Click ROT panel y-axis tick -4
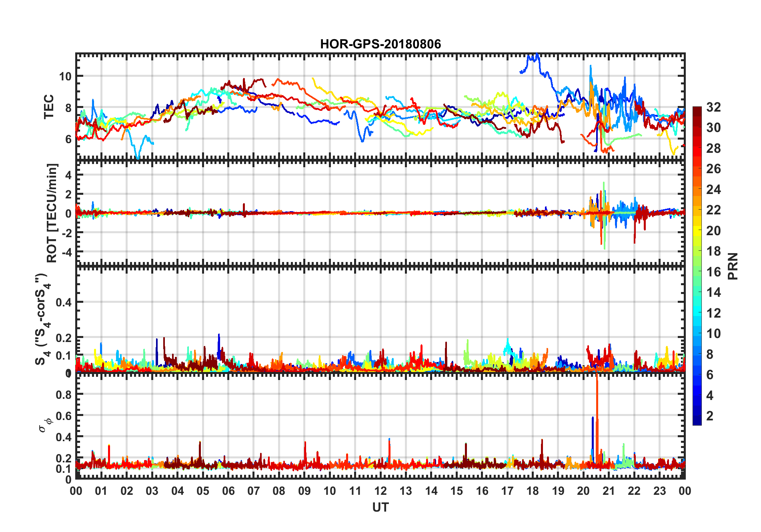Image resolution: width=761 pixels, height=532 pixels. click(66, 252)
